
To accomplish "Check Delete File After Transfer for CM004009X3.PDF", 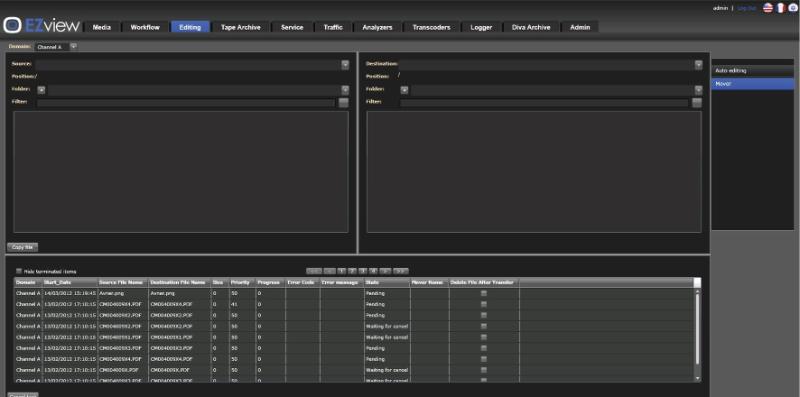I will [484, 348].
